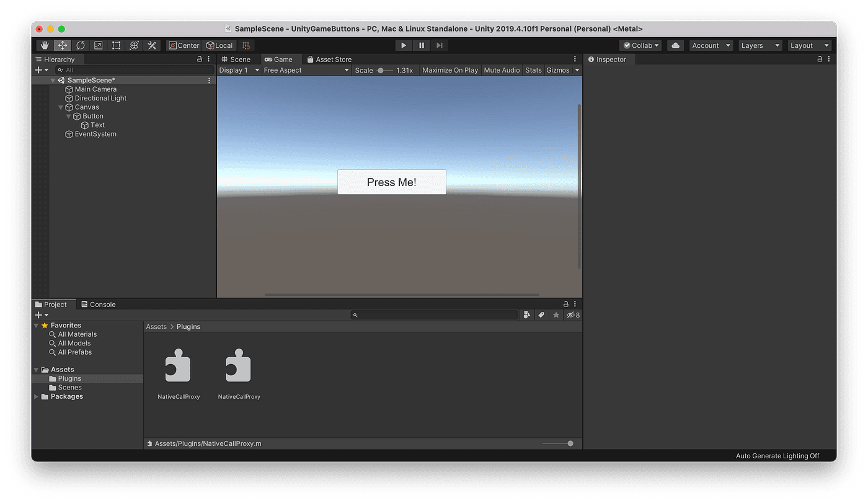Select the Rect tool
This screenshot has height=503, width=868.
pyautogui.click(x=117, y=45)
